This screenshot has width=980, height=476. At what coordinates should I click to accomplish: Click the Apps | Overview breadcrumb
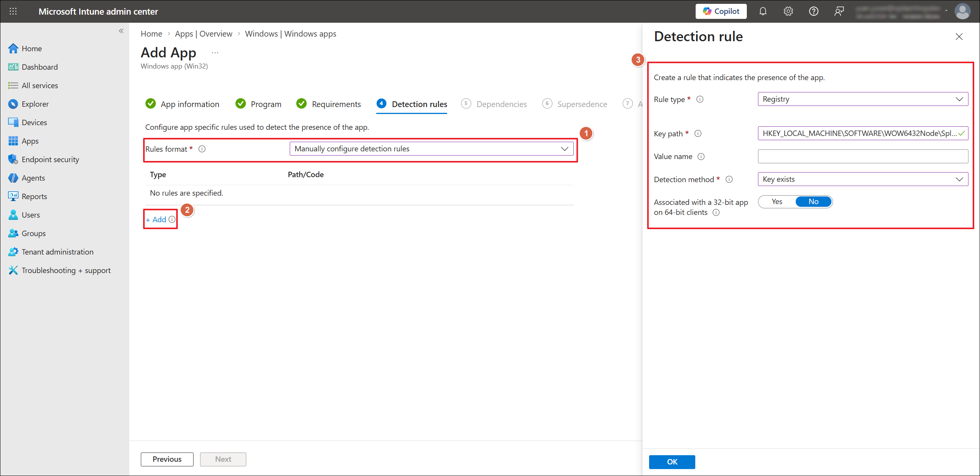point(204,34)
